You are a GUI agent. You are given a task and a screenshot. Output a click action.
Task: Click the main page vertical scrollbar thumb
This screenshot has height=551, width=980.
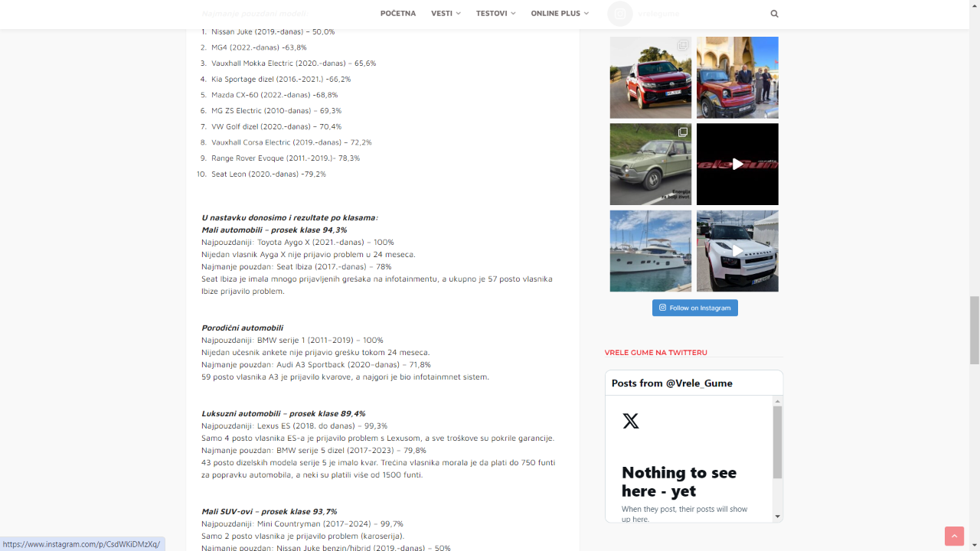click(974, 330)
